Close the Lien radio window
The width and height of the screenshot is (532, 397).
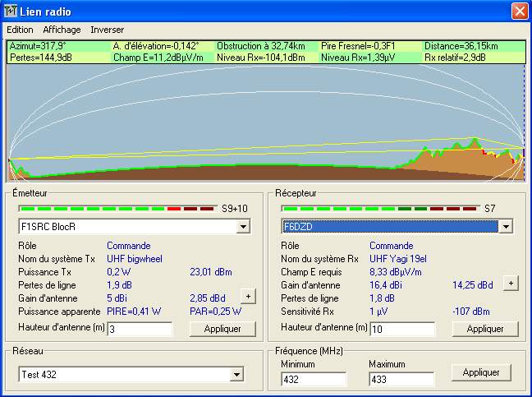click(520, 12)
